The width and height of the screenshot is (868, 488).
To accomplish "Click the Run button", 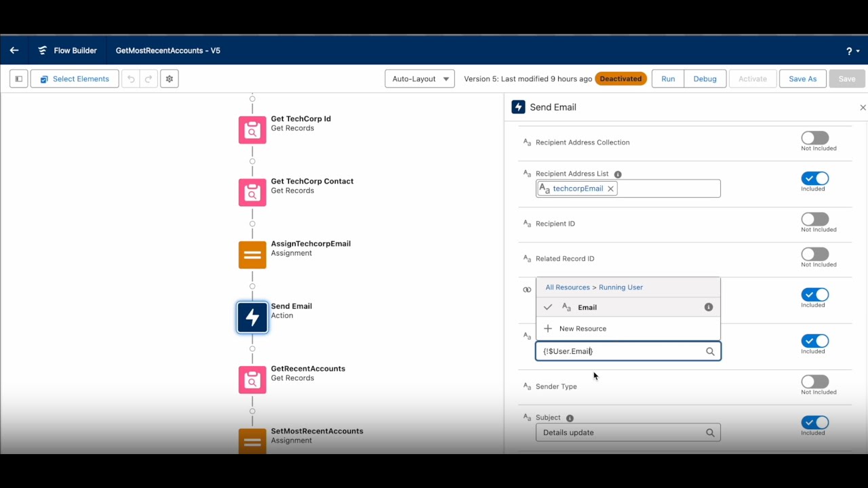I will [x=668, y=79].
